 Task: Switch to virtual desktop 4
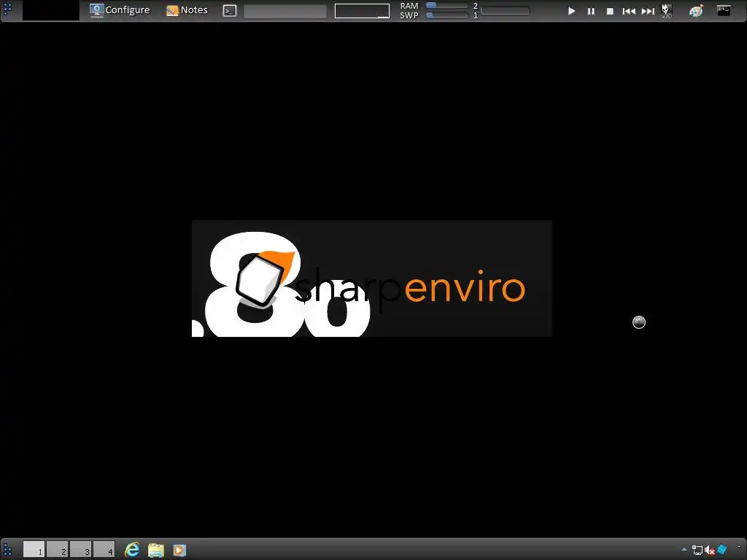tap(104, 549)
